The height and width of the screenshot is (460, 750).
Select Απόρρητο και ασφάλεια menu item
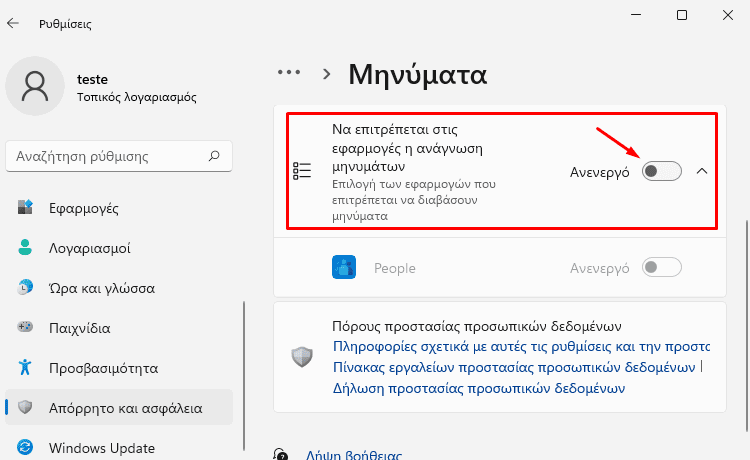click(x=119, y=407)
